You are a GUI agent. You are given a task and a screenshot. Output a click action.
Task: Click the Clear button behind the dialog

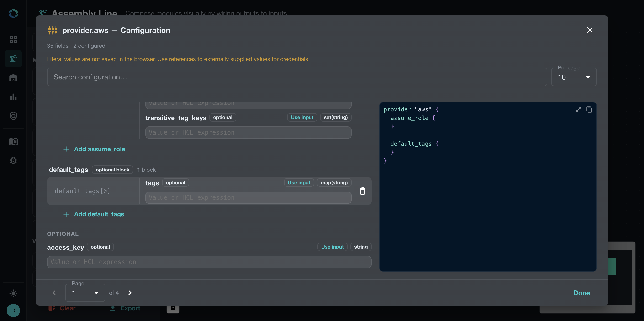coord(62,308)
